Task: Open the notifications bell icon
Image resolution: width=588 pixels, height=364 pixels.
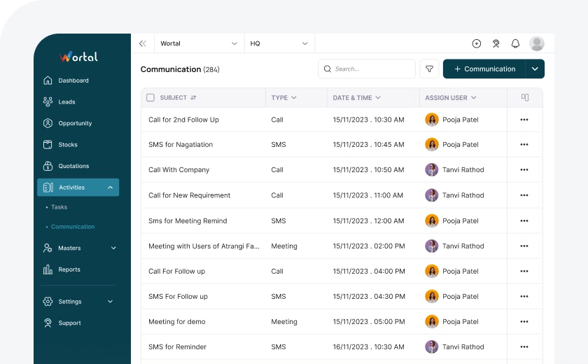Action: (516, 43)
